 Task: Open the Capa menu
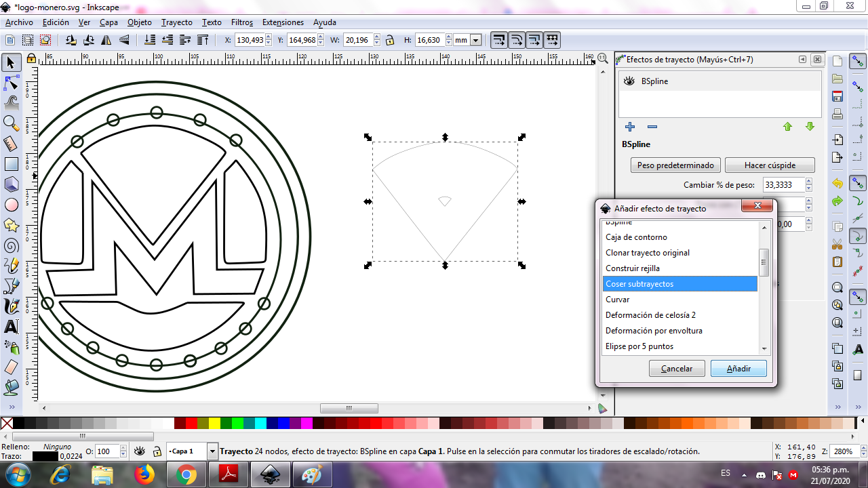[108, 22]
